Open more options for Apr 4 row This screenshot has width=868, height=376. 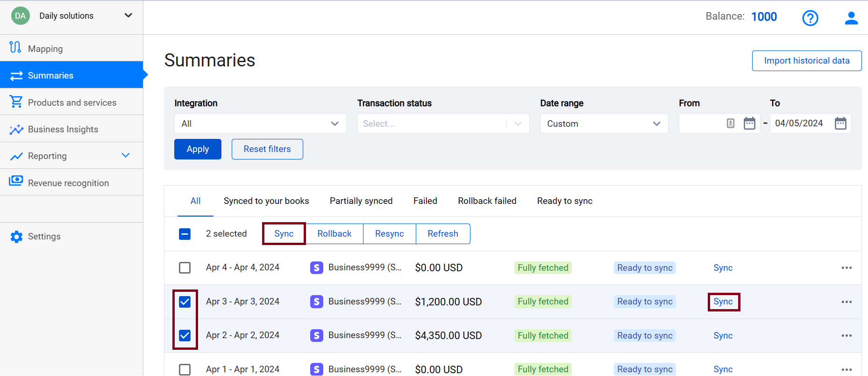[847, 268]
